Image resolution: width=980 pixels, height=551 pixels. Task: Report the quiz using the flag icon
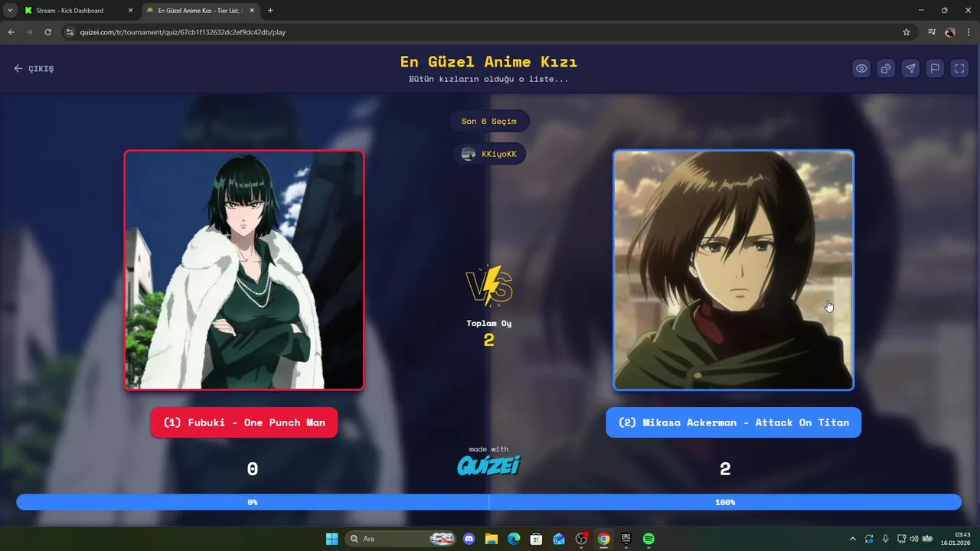[935, 68]
